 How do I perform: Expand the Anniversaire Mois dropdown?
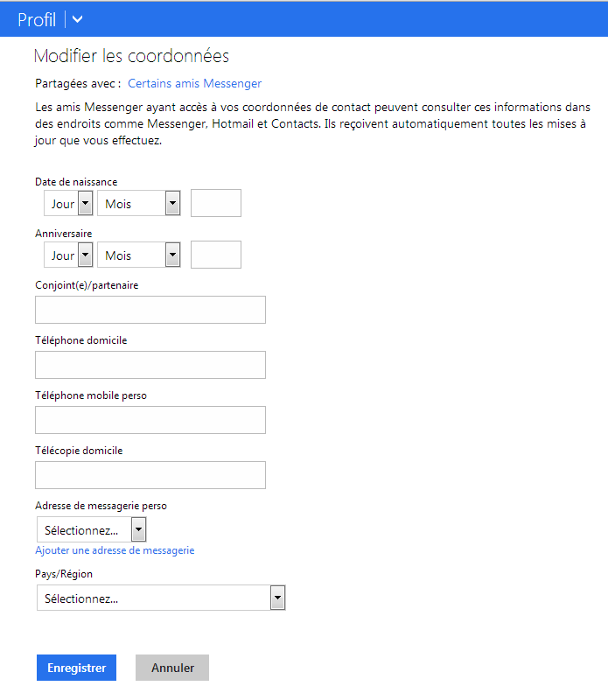coord(138,255)
